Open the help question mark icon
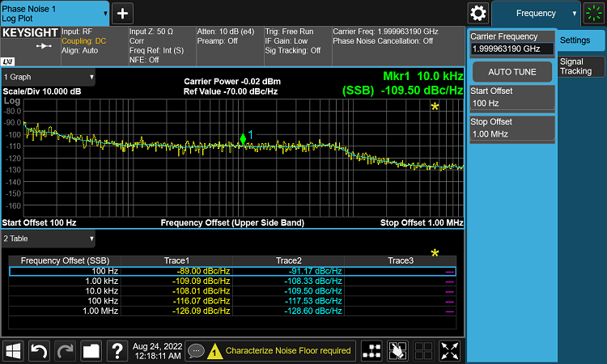Screen dimensions: 607x364 coord(117,350)
